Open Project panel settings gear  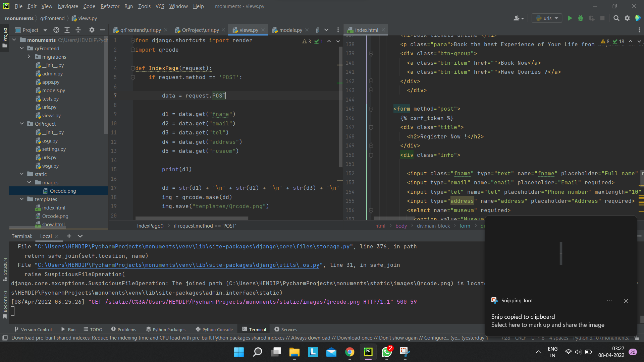pos(92,30)
